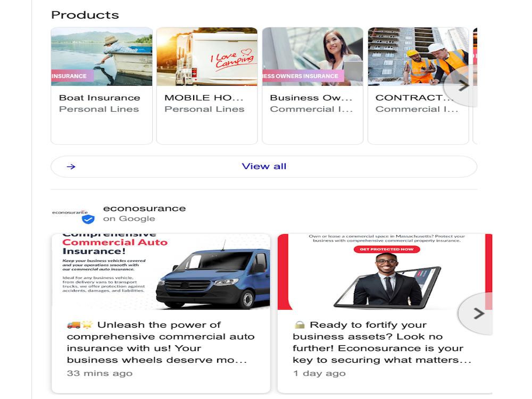The image size is (532, 399).
Task: Select the 'MOBILE HO...' product title
Action: click(x=204, y=98)
